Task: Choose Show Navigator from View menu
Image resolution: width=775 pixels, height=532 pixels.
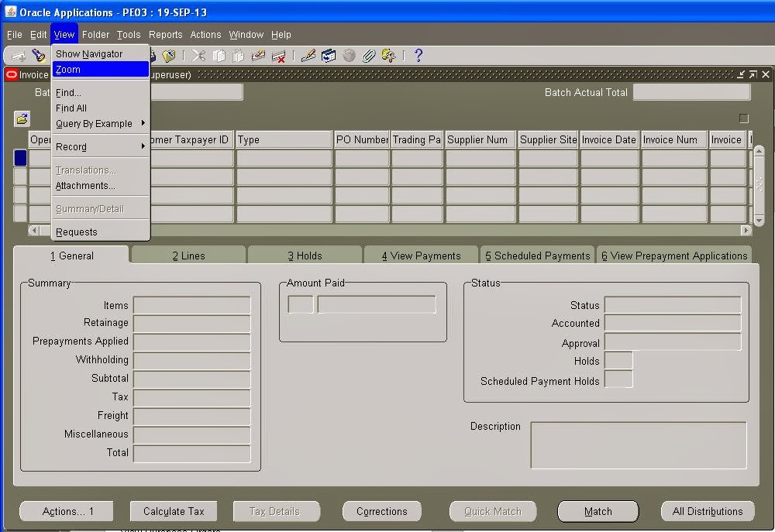Action: pos(100,54)
